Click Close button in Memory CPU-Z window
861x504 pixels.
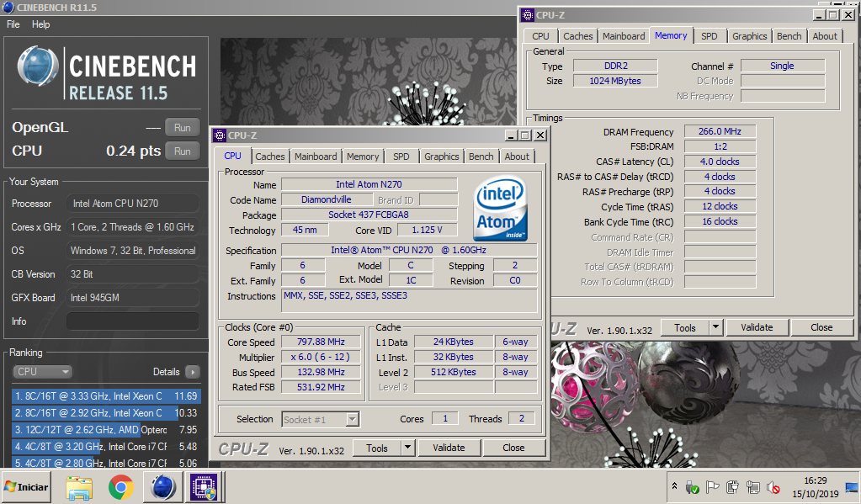tap(821, 328)
